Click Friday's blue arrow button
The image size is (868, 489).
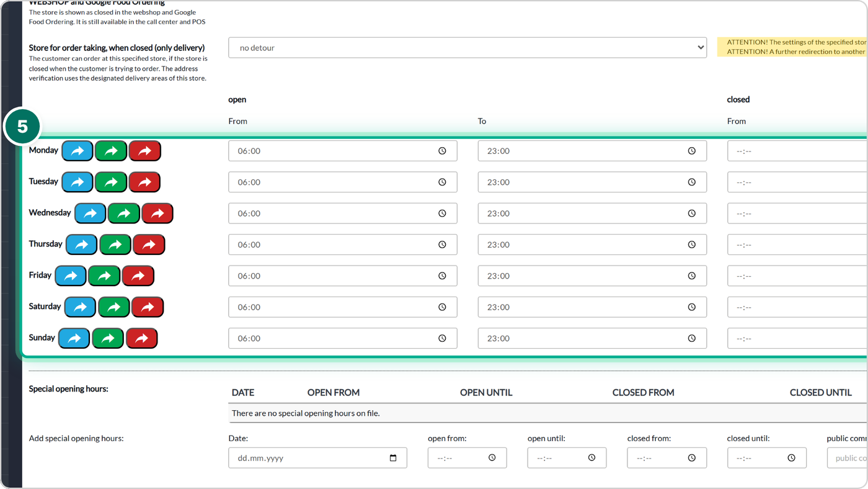pyautogui.click(x=71, y=276)
